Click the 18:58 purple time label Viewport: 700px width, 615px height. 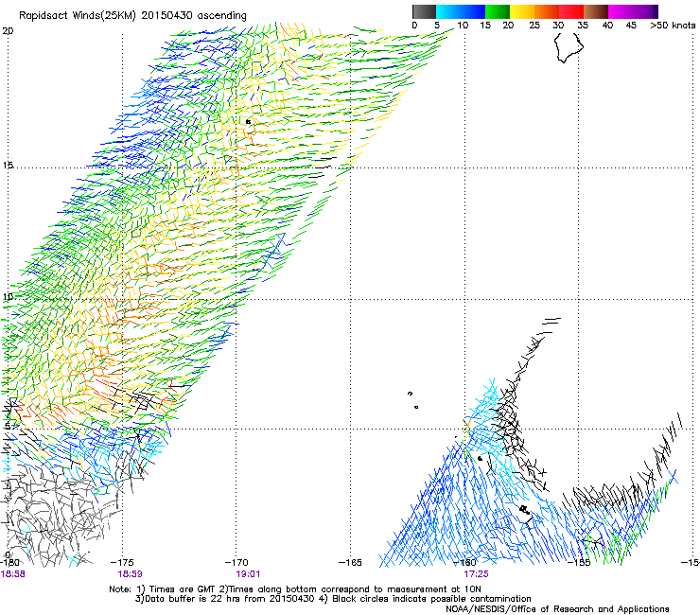pyautogui.click(x=12, y=574)
